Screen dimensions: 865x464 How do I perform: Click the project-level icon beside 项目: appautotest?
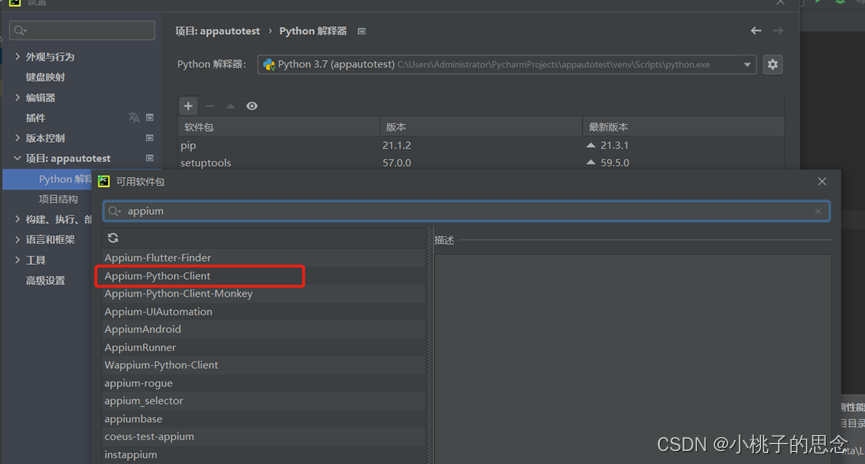tap(149, 158)
